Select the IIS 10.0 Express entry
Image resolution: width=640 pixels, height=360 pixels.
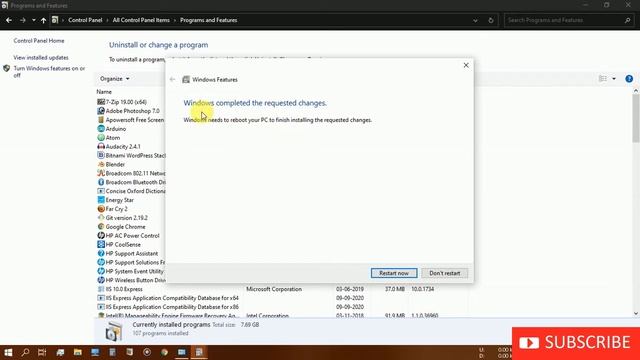tap(124, 289)
